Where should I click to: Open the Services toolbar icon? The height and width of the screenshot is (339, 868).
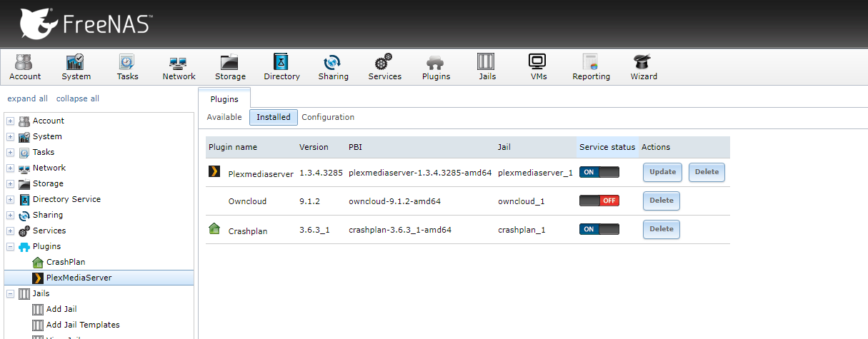(384, 68)
